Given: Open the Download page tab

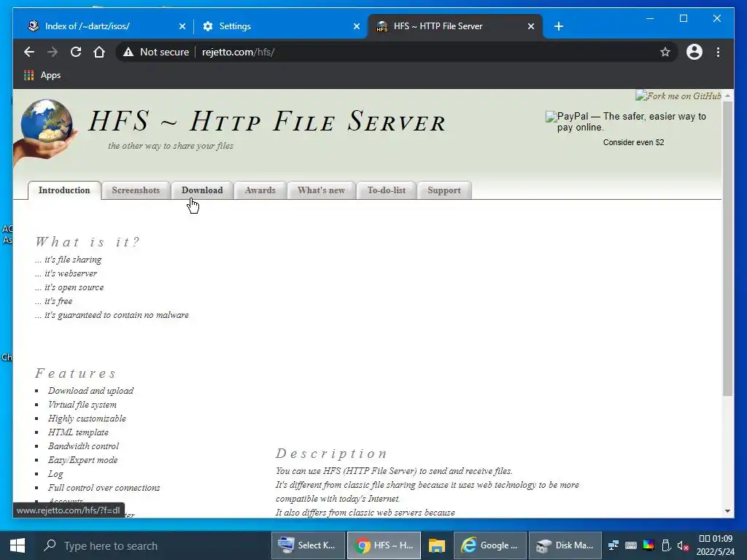Looking at the screenshot, I should (202, 190).
